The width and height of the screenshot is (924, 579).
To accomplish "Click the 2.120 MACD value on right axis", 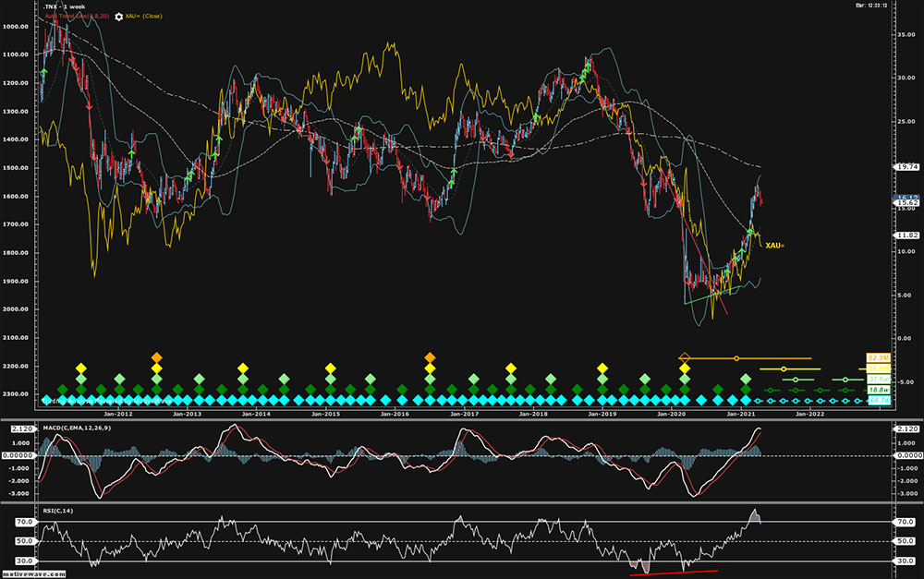I will pos(907,429).
